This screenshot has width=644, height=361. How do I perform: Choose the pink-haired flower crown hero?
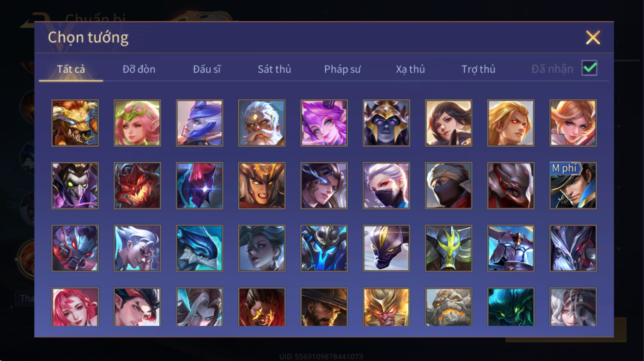[x=137, y=123]
